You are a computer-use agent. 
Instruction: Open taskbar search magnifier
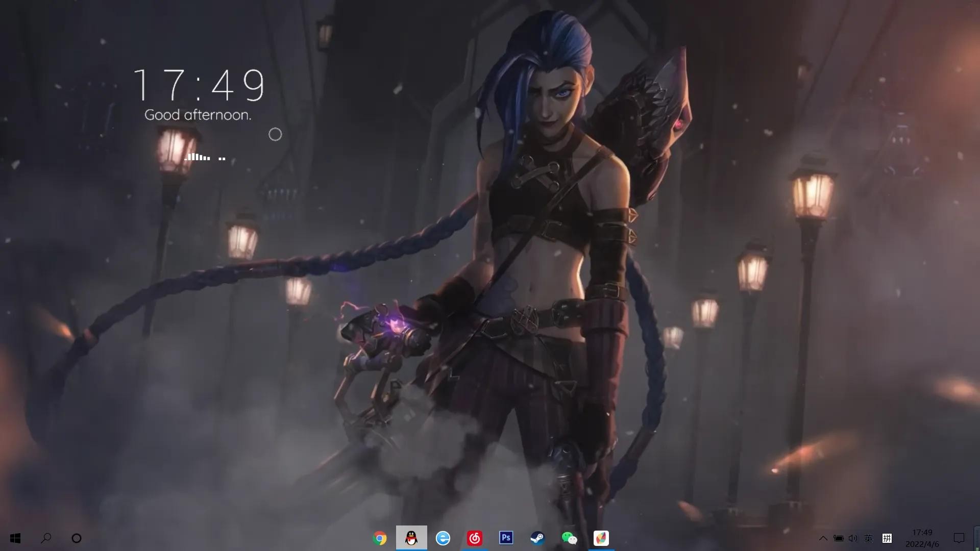pos(46,538)
